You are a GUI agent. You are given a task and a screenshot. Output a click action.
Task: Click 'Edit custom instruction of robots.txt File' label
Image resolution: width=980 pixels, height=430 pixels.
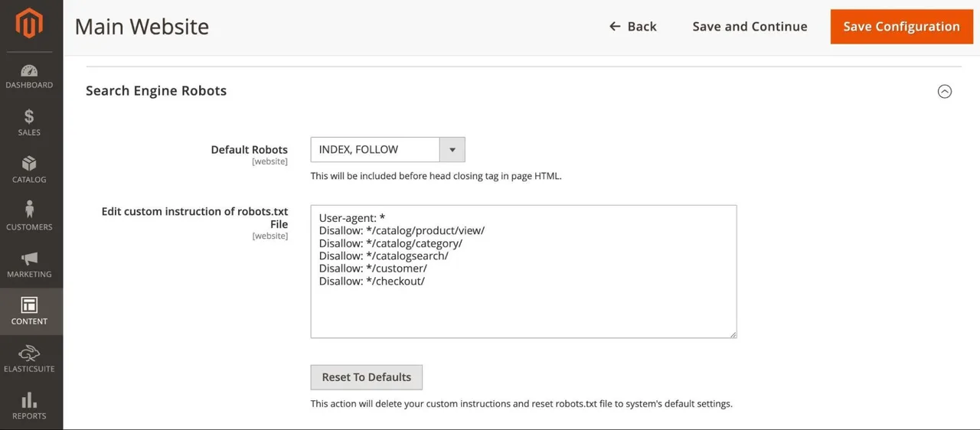[194, 217]
